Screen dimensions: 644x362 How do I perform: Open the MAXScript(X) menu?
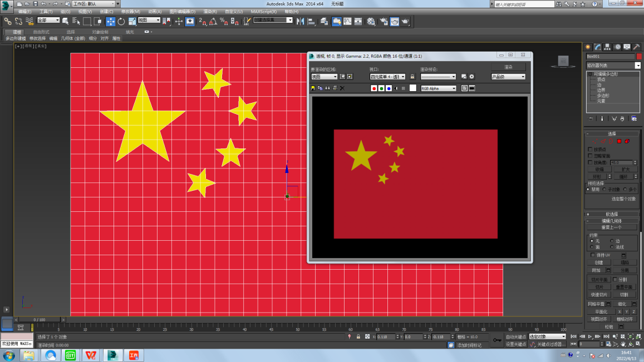[x=264, y=12]
